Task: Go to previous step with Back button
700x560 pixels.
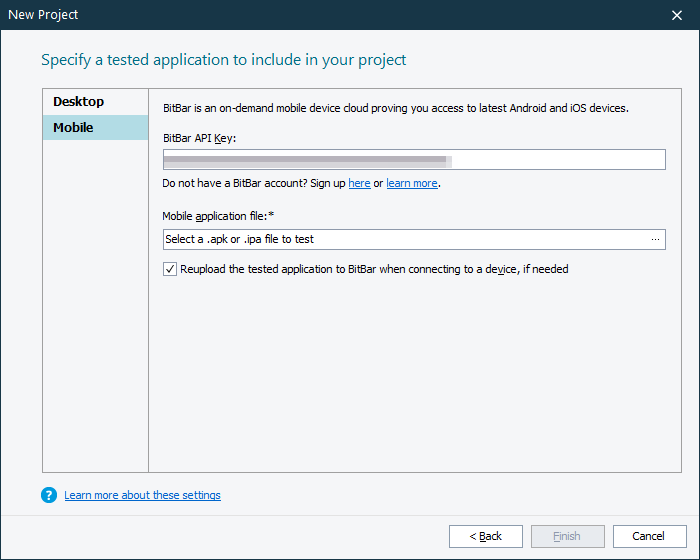Action: 486,536
